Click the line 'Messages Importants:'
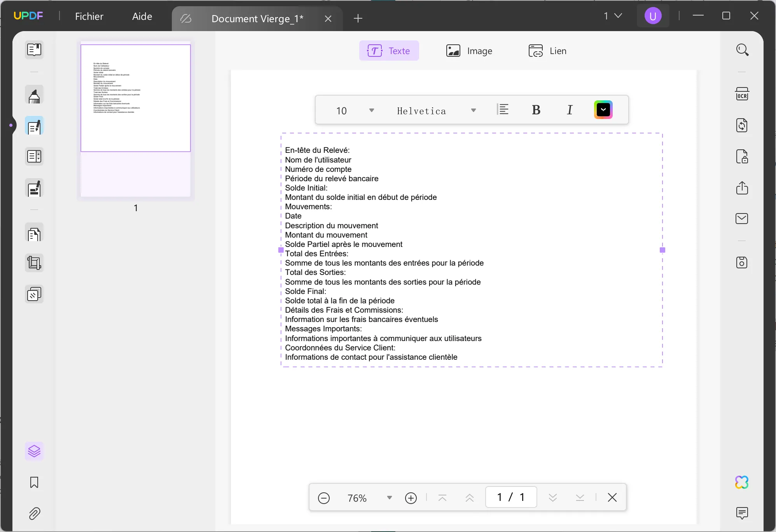The height and width of the screenshot is (532, 776). pos(323,329)
